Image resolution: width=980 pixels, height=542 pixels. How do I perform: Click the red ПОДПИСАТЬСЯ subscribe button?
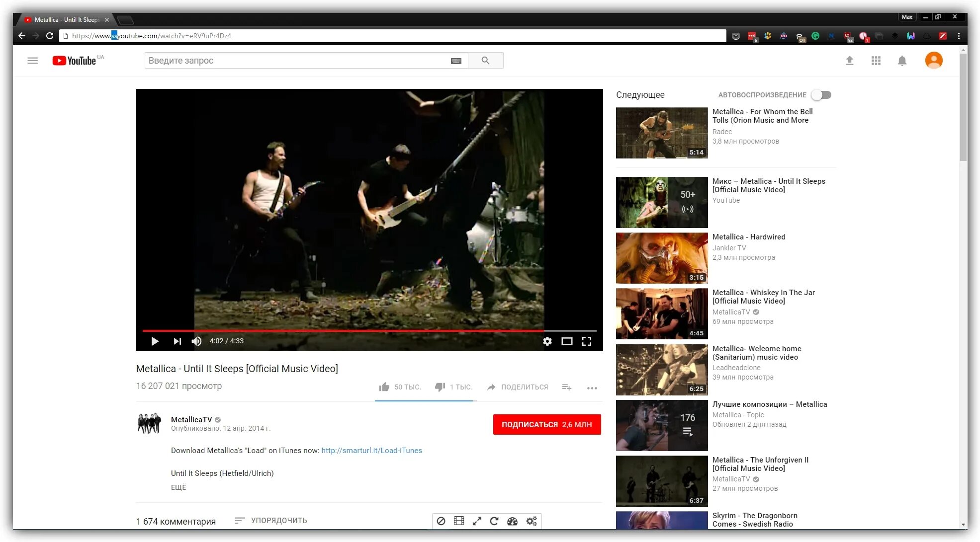pyautogui.click(x=546, y=424)
